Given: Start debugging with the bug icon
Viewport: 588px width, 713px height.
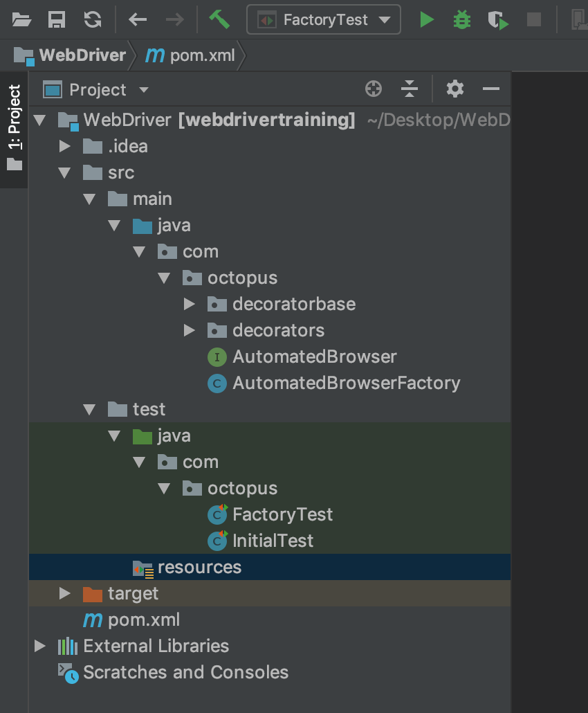Looking at the screenshot, I should pyautogui.click(x=461, y=19).
